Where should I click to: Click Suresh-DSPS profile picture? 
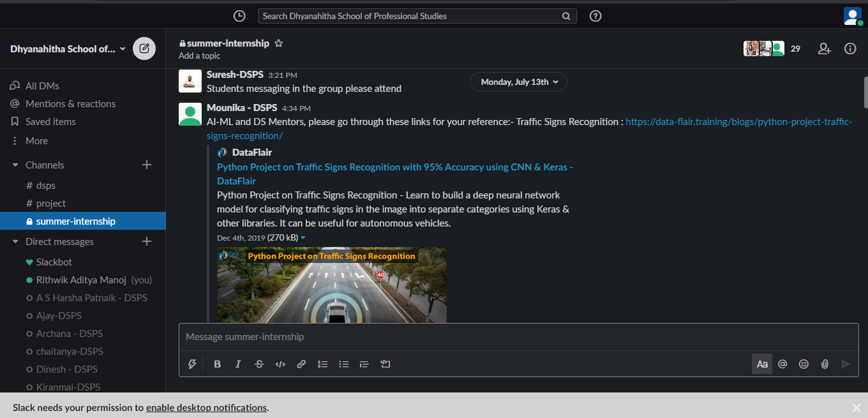coord(190,81)
